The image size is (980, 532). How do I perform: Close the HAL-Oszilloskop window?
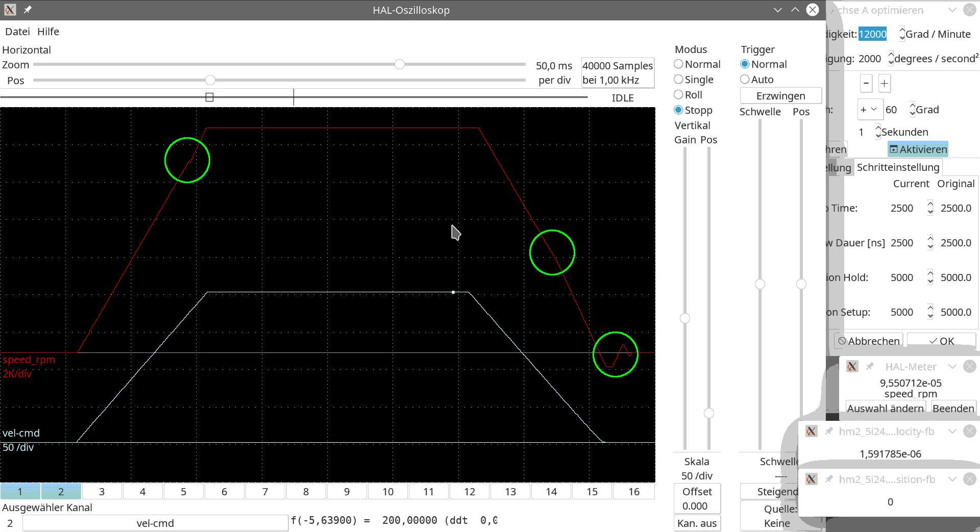tap(813, 10)
